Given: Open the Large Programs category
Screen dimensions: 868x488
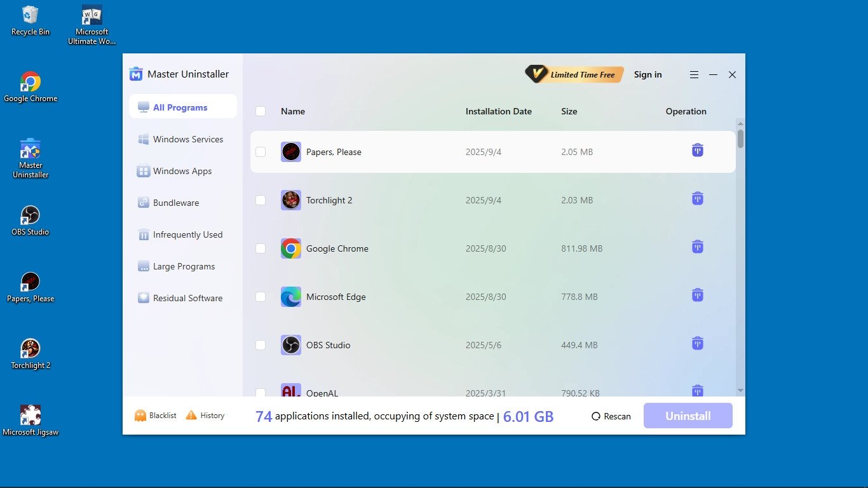Looking at the screenshot, I should point(184,266).
